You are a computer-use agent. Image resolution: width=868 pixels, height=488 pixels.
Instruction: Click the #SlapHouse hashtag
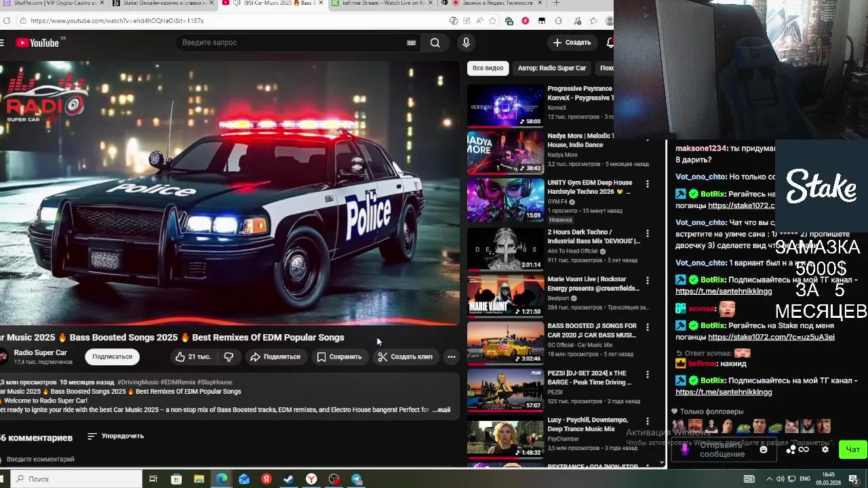(x=215, y=382)
